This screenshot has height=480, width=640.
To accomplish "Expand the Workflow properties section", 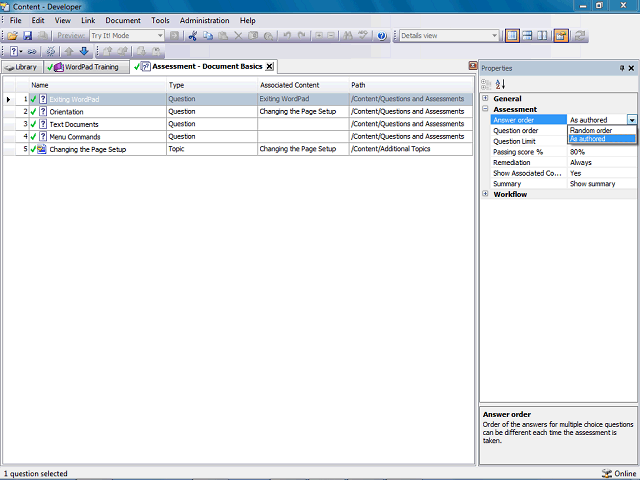I will point(485,193).
